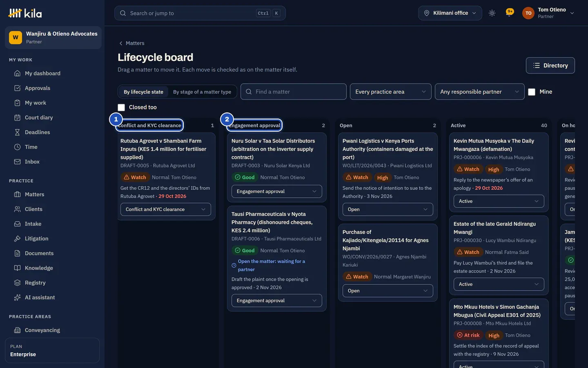Click Court diary calendar icon
Viewport: 588px width, 368px height.
[17, 117]
